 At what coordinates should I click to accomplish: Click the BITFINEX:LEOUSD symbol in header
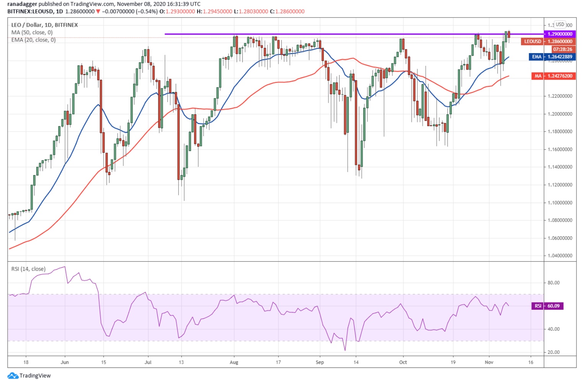pos(31,11)
